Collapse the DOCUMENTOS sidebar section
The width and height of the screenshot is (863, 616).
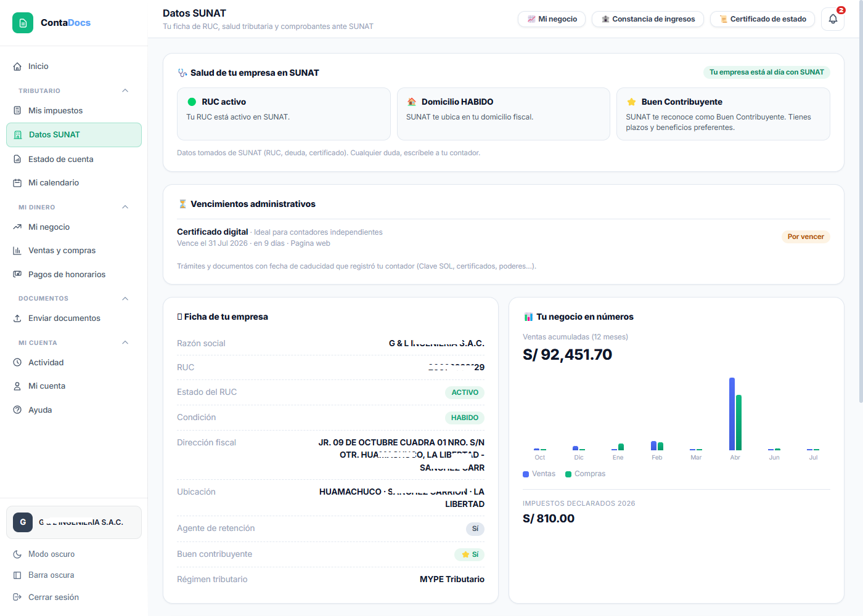(125, 299)
